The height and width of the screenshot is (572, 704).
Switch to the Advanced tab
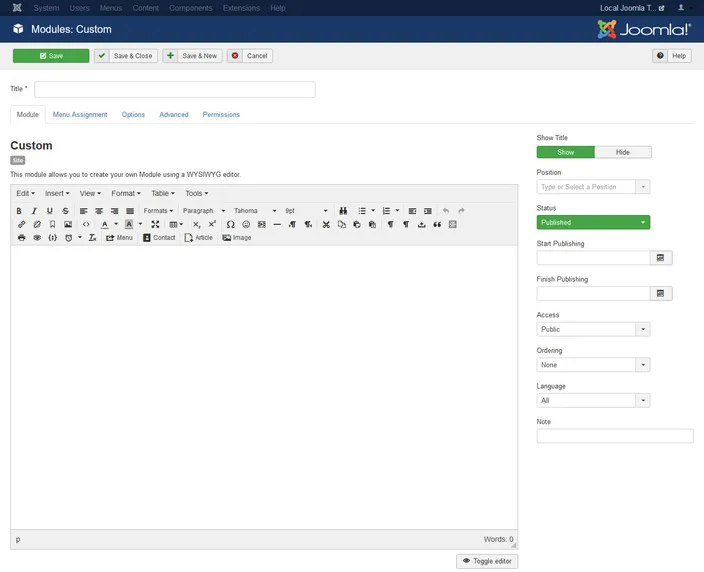pos(174,114)
